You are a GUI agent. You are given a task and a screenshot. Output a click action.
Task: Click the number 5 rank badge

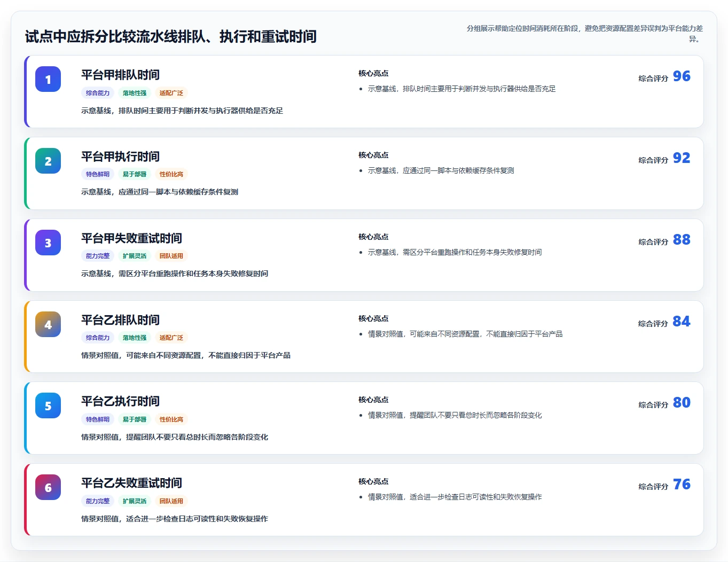(x=48, y=405)
